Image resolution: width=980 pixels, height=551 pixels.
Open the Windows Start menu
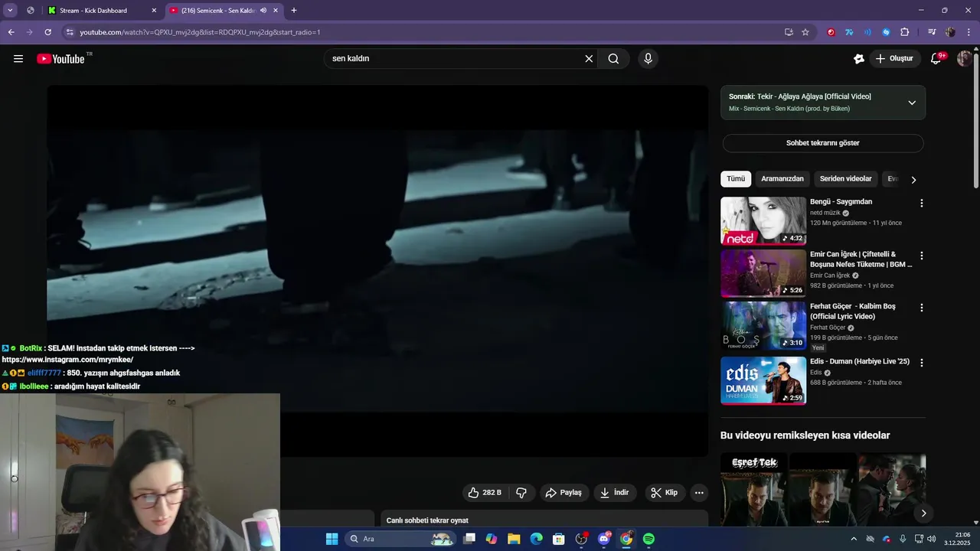point(332,539)
